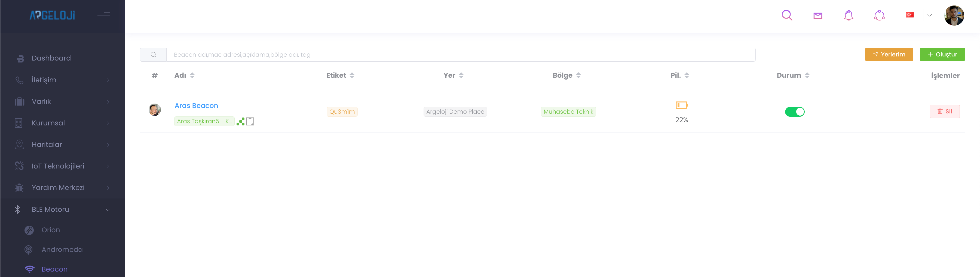Image resolution: width=980 pixels, height=277 pixels.
Task: Open the language dropdown chevron
Action: pyautogui.click(x=929, y=16)
